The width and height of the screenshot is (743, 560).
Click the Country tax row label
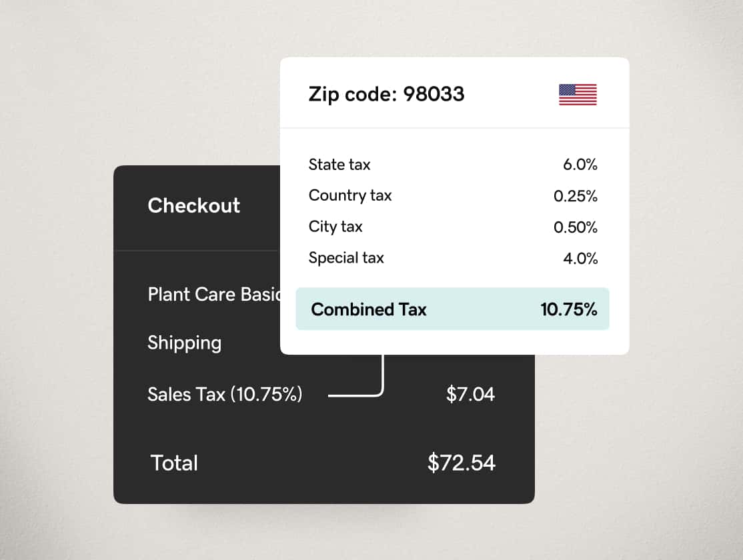350,196
